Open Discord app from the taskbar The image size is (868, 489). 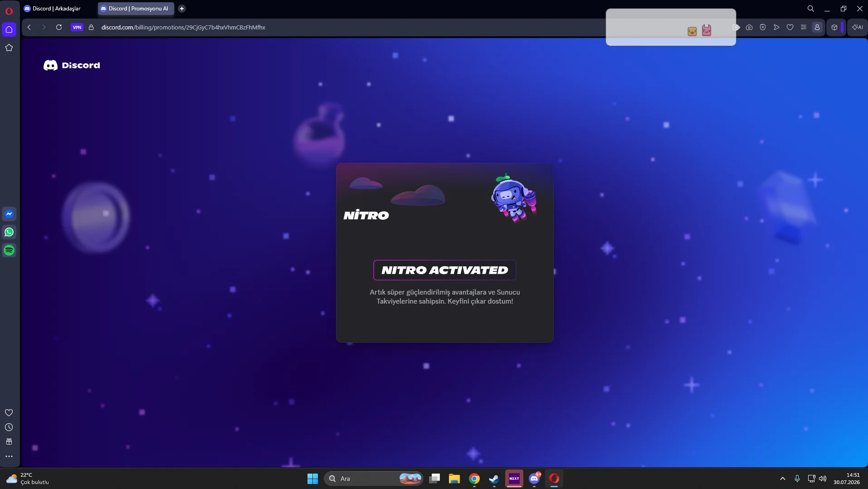[x=534, y=479]
